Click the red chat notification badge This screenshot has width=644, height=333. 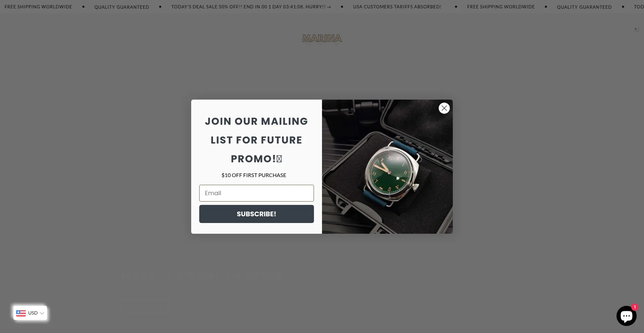pos(635,307)
